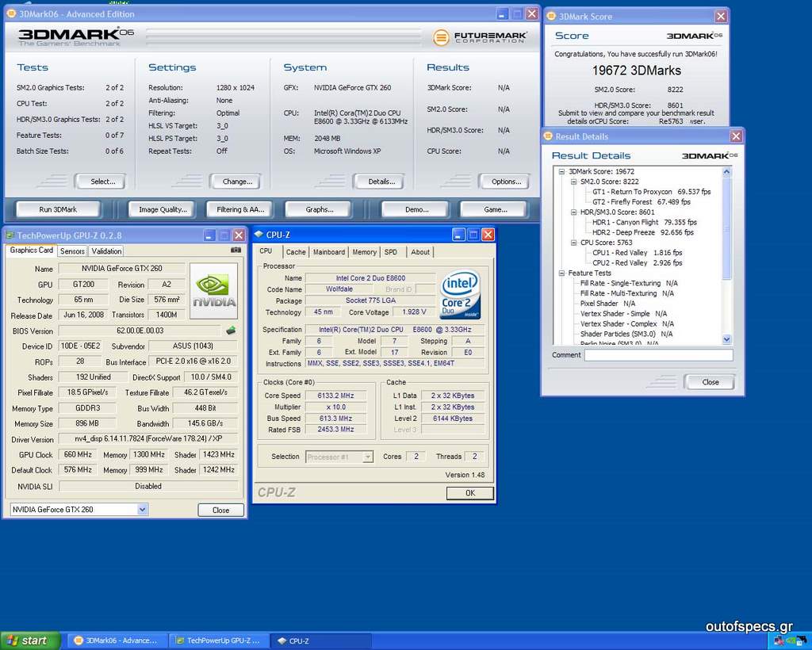Screen dimensions: 812x650
Task: Click the 3DMark06 title bar icon
Action: [x=11, y=13]
